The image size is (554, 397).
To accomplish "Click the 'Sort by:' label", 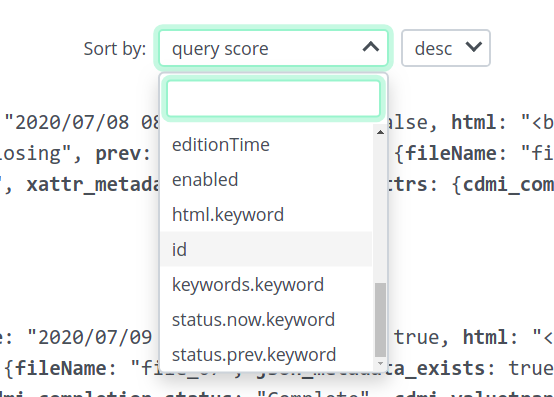I will [115, 49].
